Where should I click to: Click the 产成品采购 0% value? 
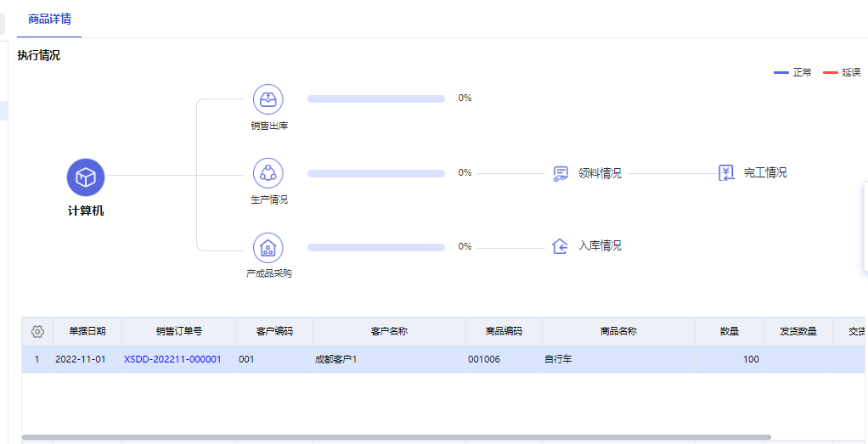pos(465,246)
